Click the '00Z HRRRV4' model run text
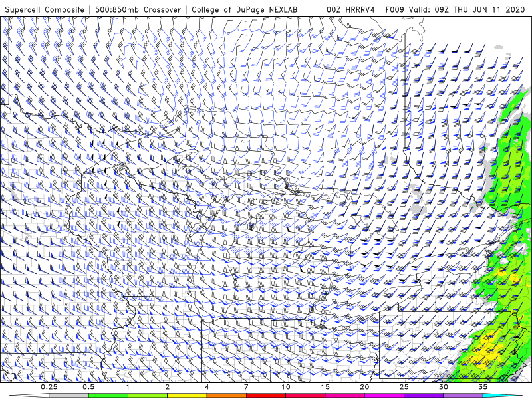The width and height of the screenshot is (532, 399). click(x=350, y=9)
